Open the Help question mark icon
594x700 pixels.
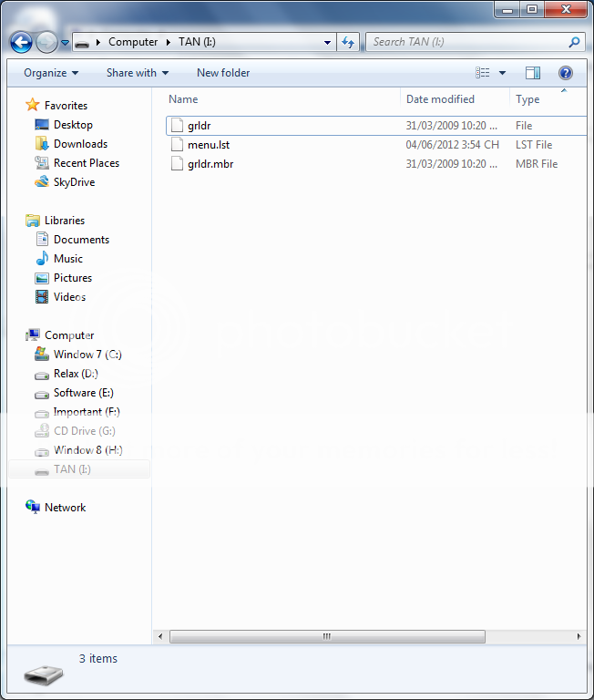[x=565, y=73]
